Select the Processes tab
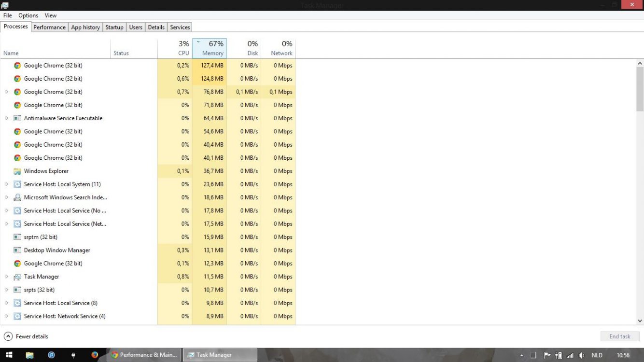This screenshot has height=362, width=644. 16,27
